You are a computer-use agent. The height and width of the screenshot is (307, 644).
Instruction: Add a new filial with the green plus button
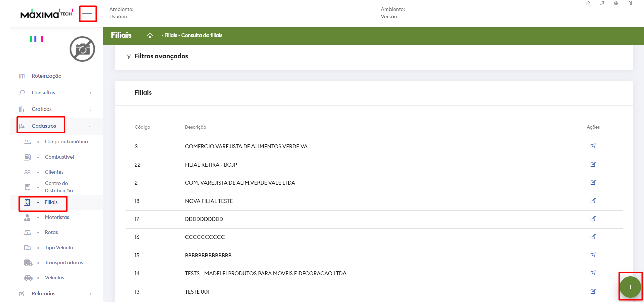coord(630,287)
